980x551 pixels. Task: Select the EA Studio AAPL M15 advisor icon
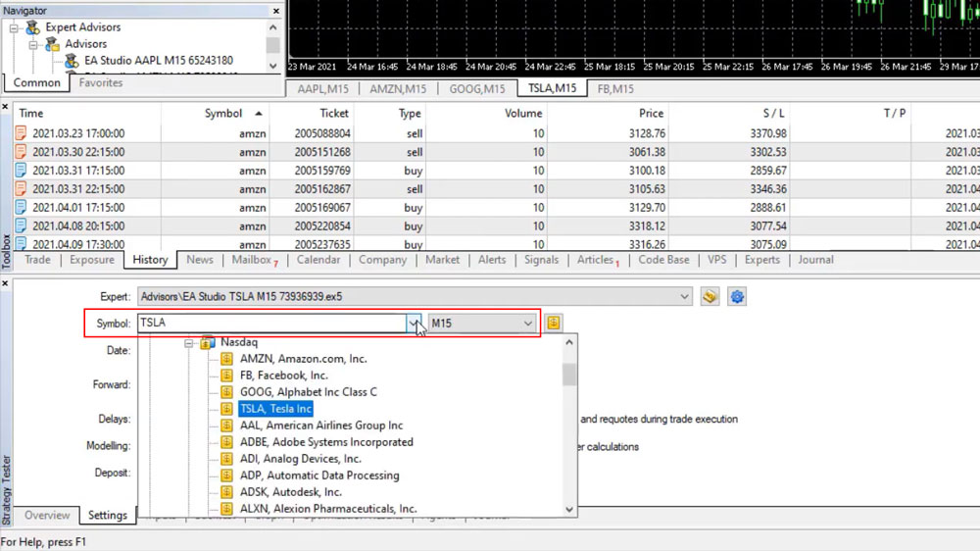72,61
